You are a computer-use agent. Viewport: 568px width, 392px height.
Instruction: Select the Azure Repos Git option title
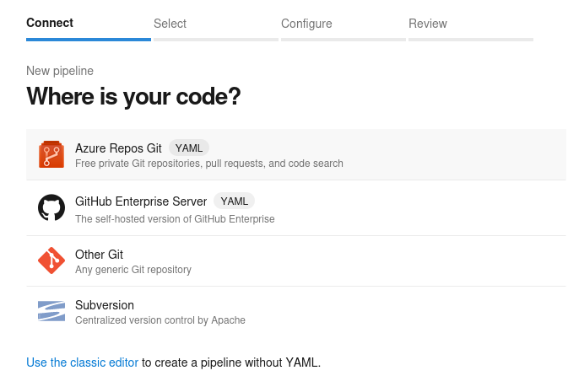(x=118, y=148)
